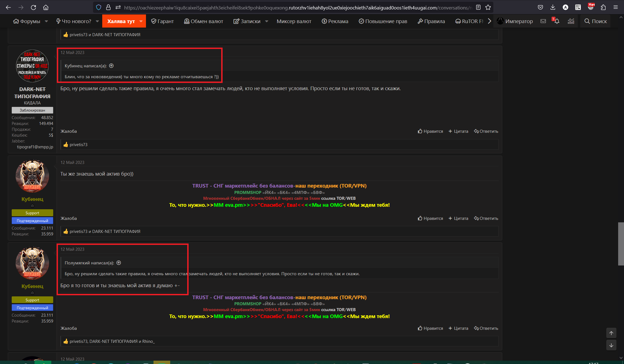Toggle reader view in address bar
This screenshot has height=364, width=624.
[478, 8]
